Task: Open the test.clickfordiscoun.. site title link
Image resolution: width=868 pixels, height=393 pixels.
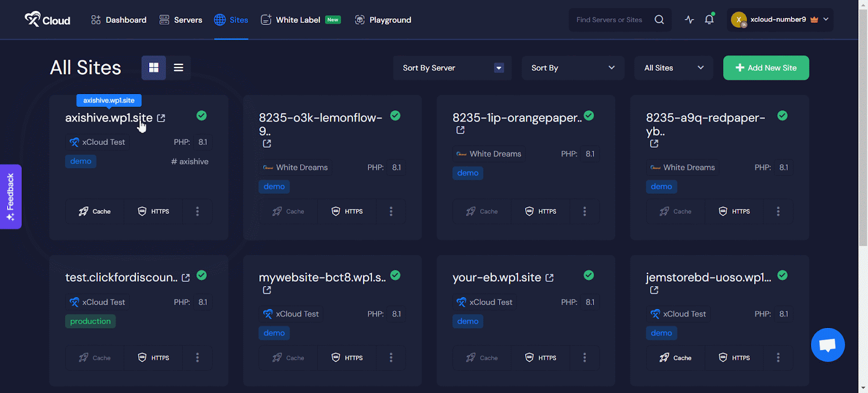Action: (121, 278)
